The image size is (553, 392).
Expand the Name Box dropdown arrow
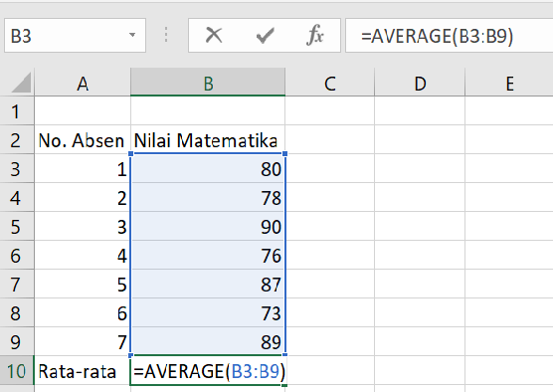(x=132, y=35)
